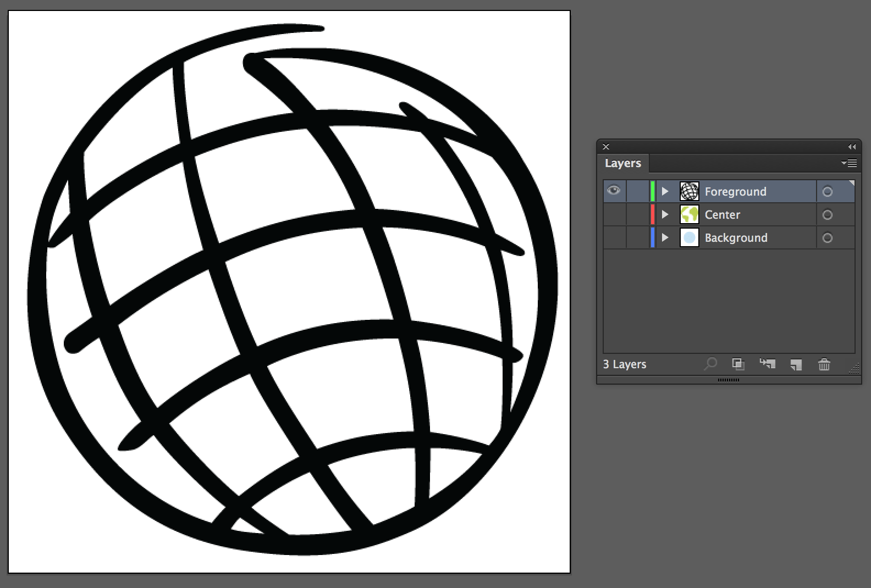Expand the Background layer contents
The width and height of the screenshot is (871, 588).
[x=665, y=238]
